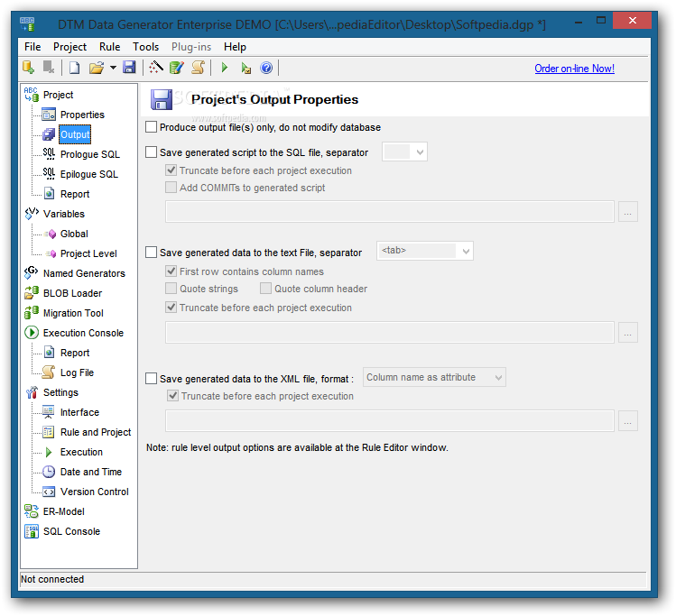676x616 pixels.
Task: Open Execution settings item
Action: coord(81,452)
